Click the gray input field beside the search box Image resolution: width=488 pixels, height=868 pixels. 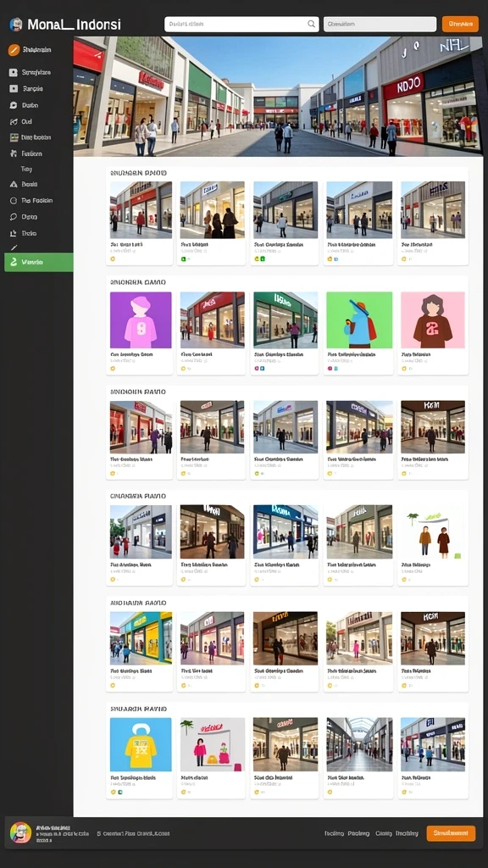click(x=379, y=24)
